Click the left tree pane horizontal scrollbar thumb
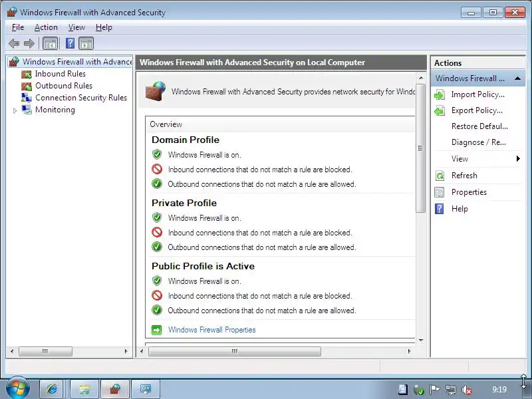 pyautogui.click(x=45, y=352)
